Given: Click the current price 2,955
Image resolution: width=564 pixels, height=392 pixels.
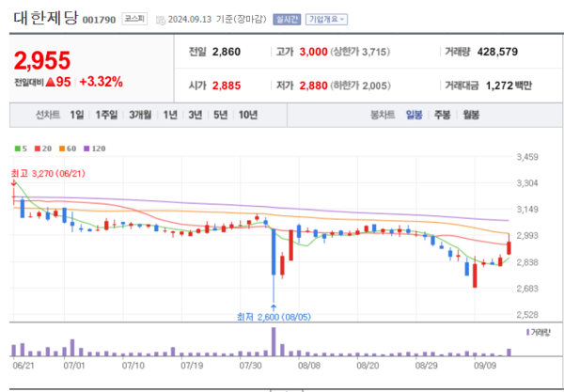Looking at the screenshot, I should (x=42, y=60).
